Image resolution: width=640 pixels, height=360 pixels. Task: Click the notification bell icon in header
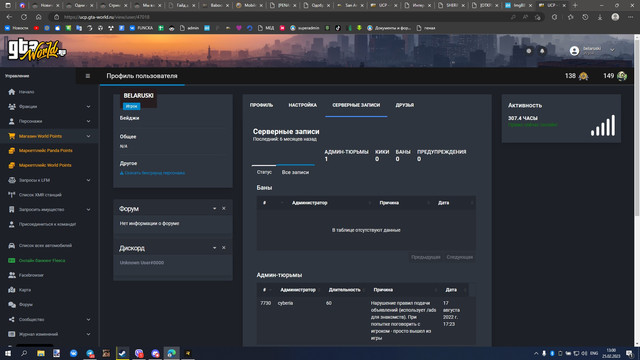pos(542,51)
